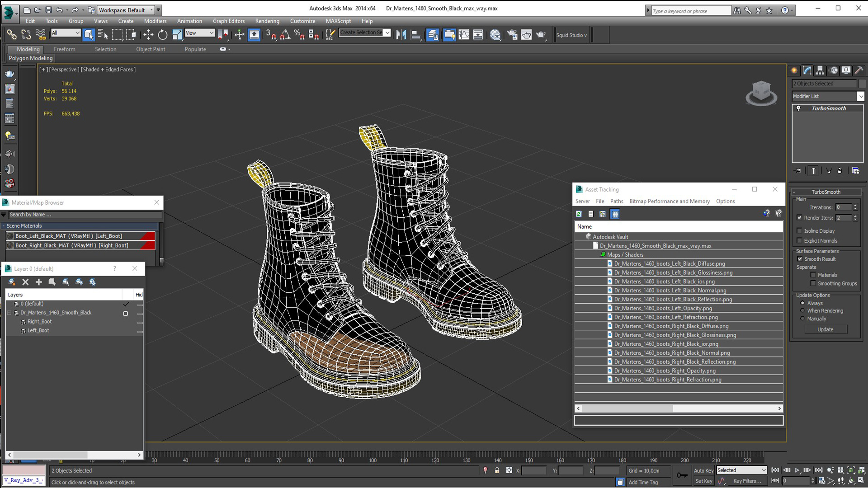The width and height of the screenshot is (868, 488).
Task: Click Boot_Right_Black_MAT material swatch
Action: 10,245
